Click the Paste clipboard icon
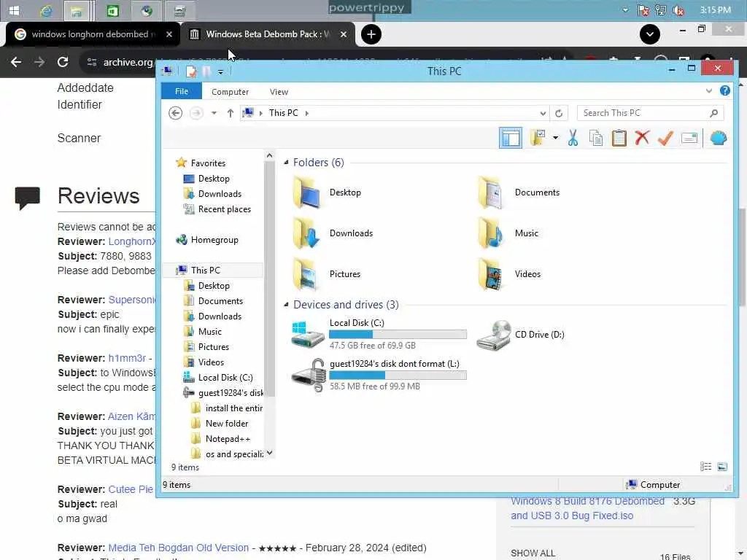 (619, 138)
